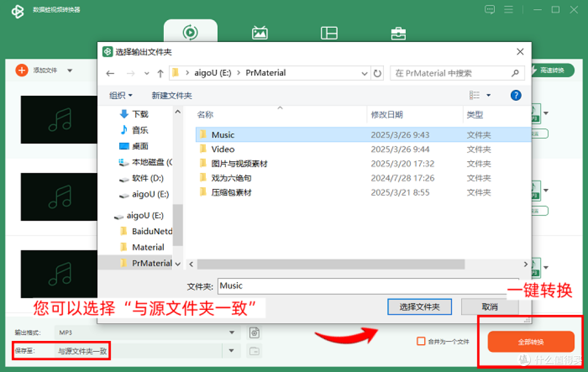Open output folder icon
The width and height of the screenshot is (588, 372).
point(254,351)
